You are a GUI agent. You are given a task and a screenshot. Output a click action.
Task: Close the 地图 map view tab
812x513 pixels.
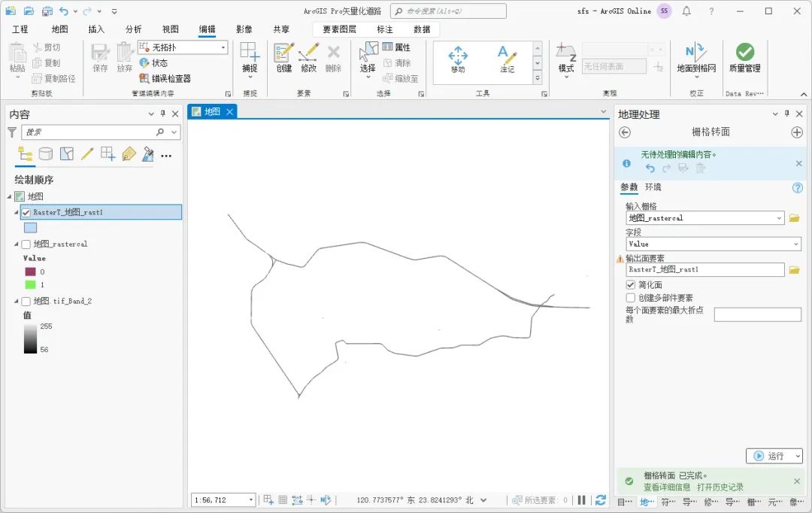coord(230,111)
